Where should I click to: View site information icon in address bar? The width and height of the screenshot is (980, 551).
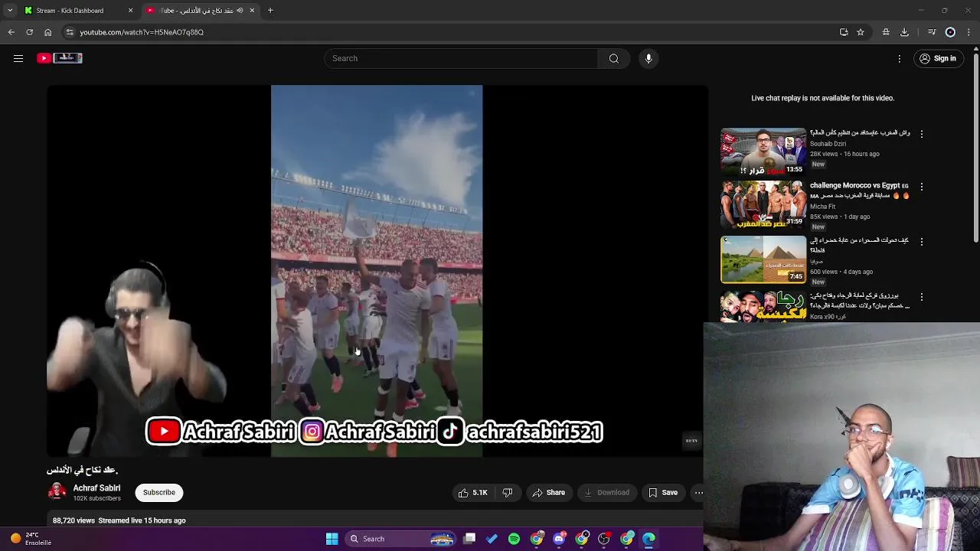coord(70,32)
